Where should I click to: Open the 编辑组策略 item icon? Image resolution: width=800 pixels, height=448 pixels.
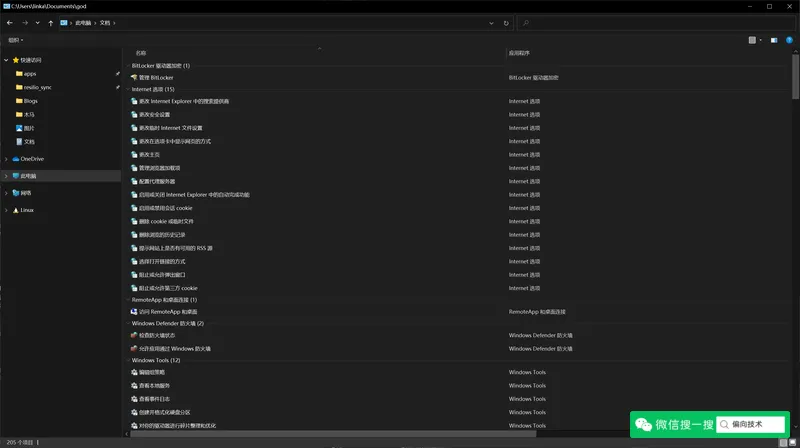pos(134,372)
